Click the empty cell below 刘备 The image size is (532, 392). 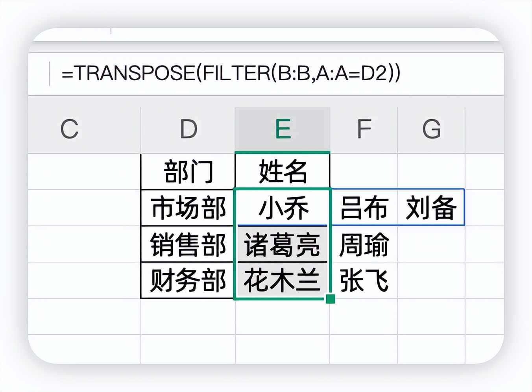[431, 244]
